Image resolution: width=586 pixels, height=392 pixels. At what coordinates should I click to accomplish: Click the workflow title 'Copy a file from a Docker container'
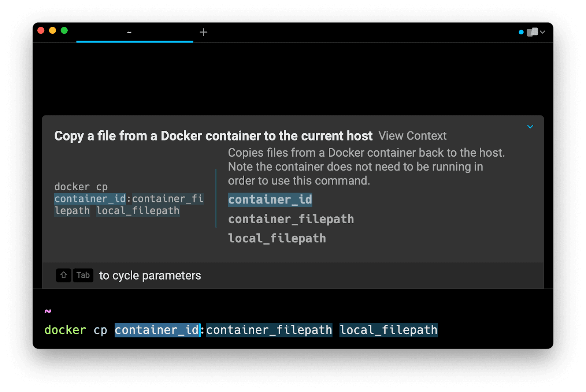coord(213,136)
